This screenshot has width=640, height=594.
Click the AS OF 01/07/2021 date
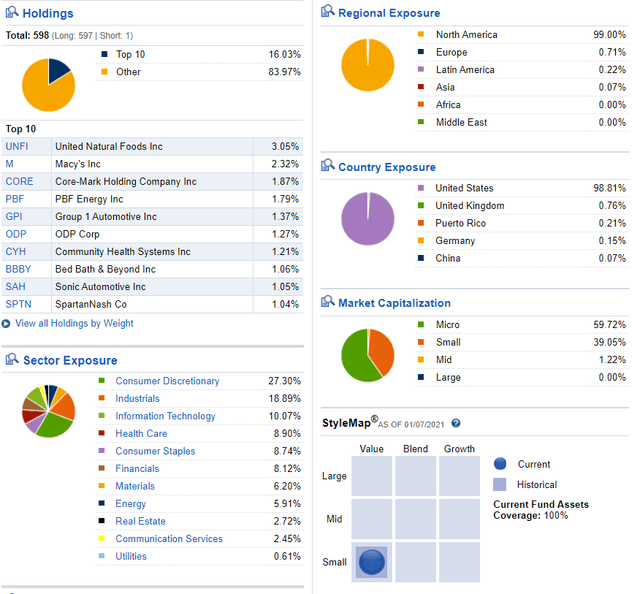(x=411, y=425)
